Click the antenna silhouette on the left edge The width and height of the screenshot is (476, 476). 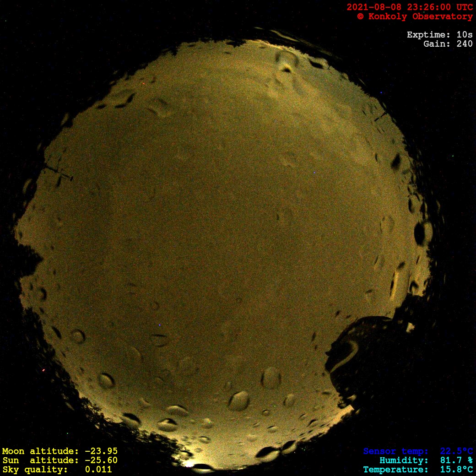[x=58, y=172]
